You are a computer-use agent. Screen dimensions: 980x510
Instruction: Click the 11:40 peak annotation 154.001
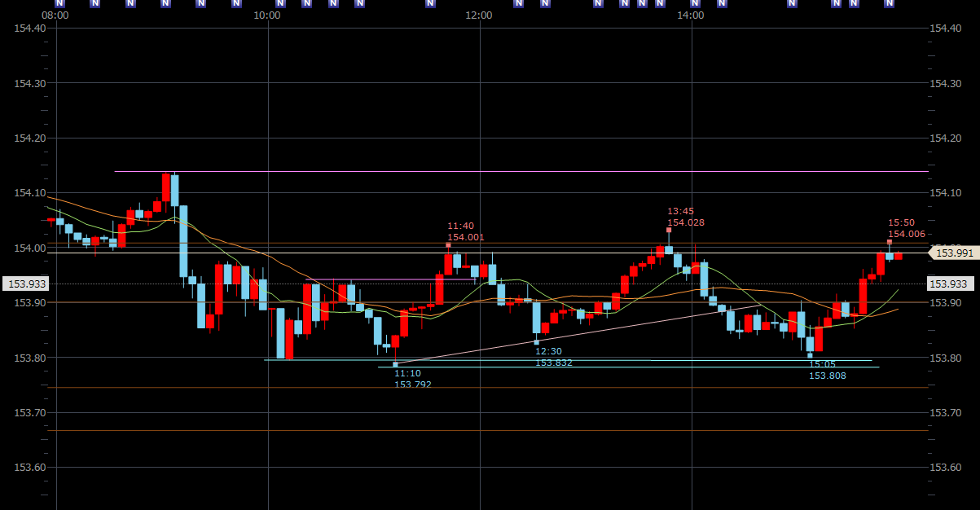(x=465, y=232)
